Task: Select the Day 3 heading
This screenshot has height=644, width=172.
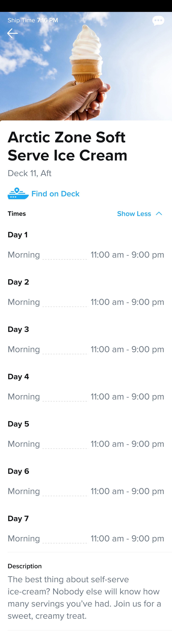Action: tap(18, 329)
